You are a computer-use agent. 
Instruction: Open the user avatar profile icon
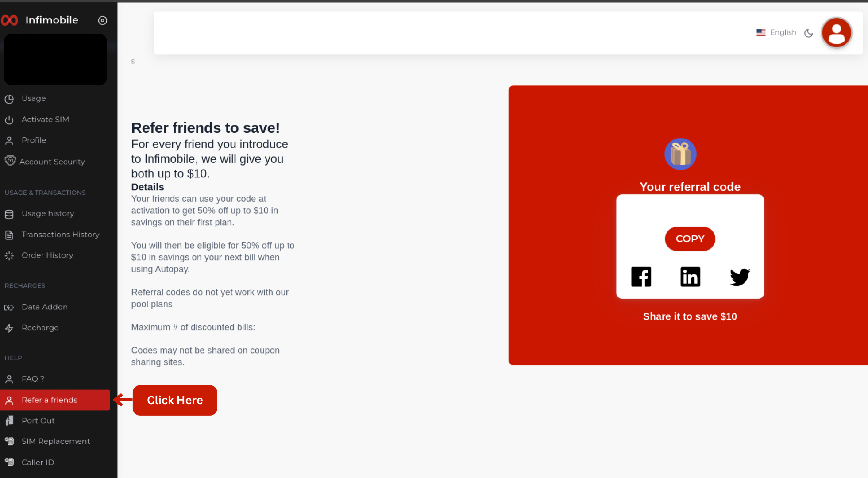coord(836,33)
